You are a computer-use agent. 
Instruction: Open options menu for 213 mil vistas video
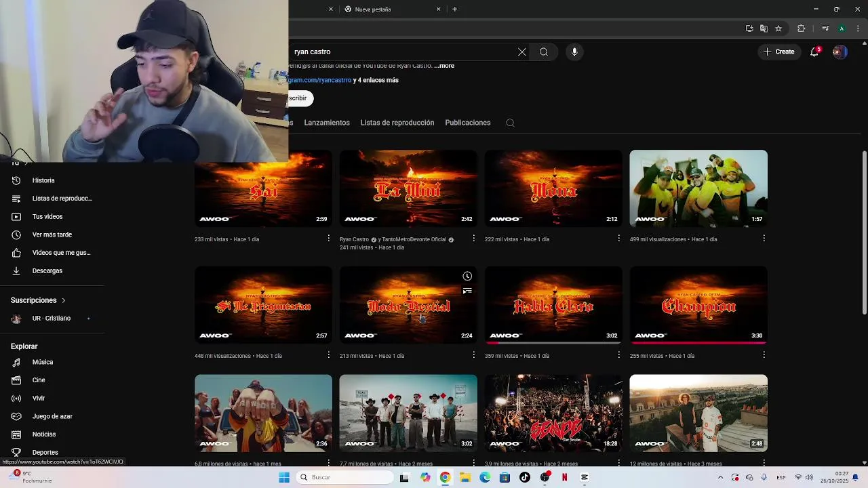pos(473,355)
